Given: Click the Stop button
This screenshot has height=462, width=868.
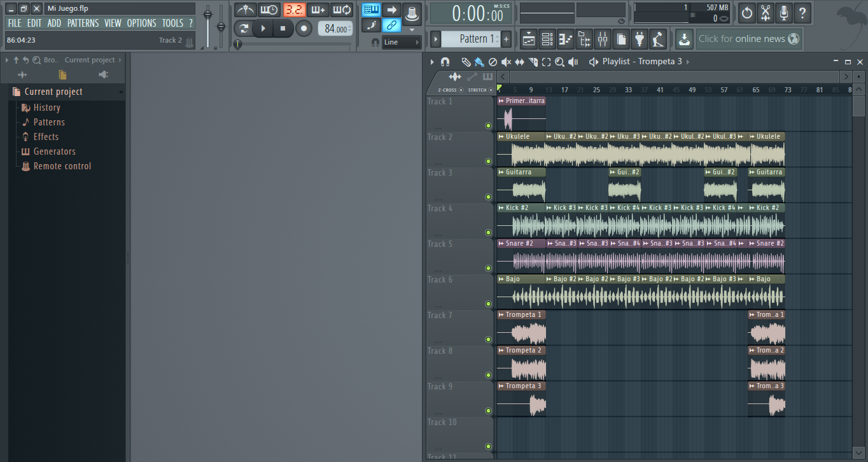Looking at the screenshot, I should click(283, 29).
